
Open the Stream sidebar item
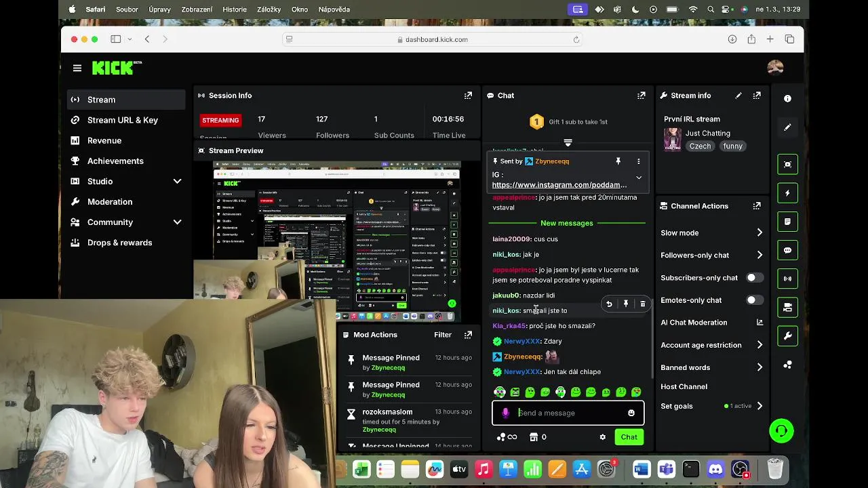pos(126,100)
